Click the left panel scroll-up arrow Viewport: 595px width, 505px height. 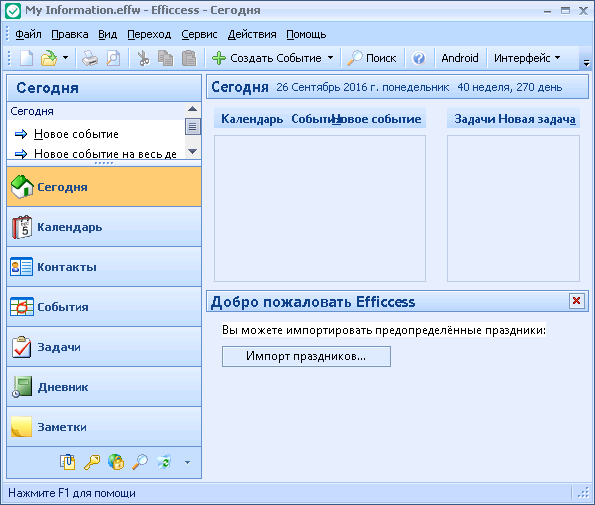(193, 109)
